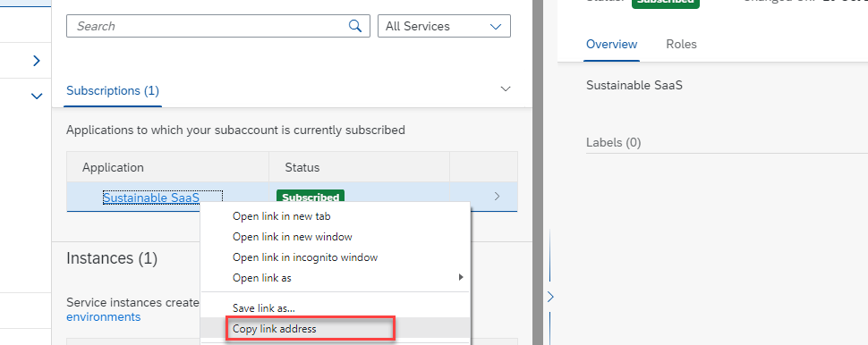Screen dimensions: 868x345
Task: Click the environments link
Action: coord(104,316)
